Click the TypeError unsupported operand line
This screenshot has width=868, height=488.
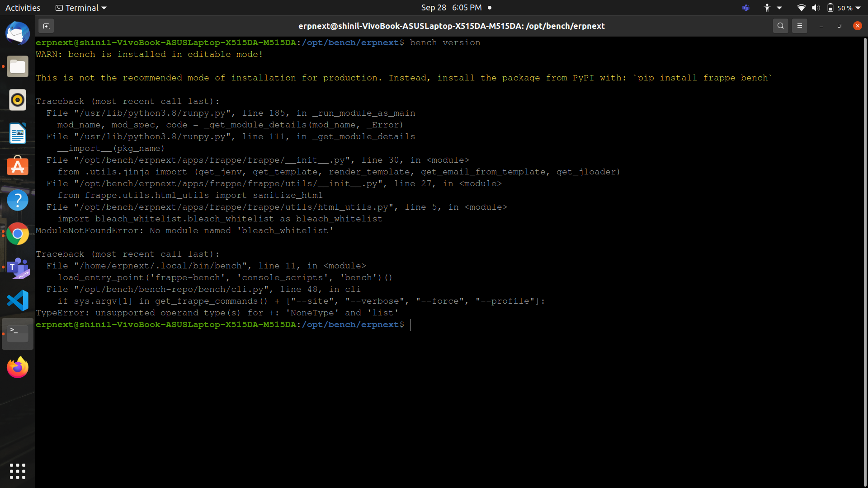click(217, 313)
